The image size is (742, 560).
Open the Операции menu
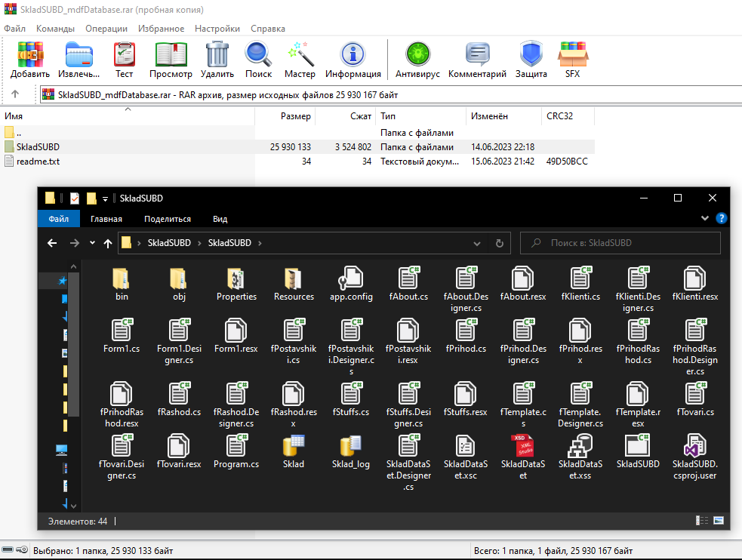tap(106, 29)
